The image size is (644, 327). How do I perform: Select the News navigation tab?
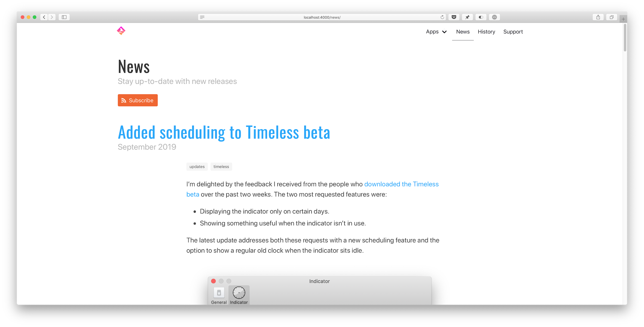[x=462, y=32]
